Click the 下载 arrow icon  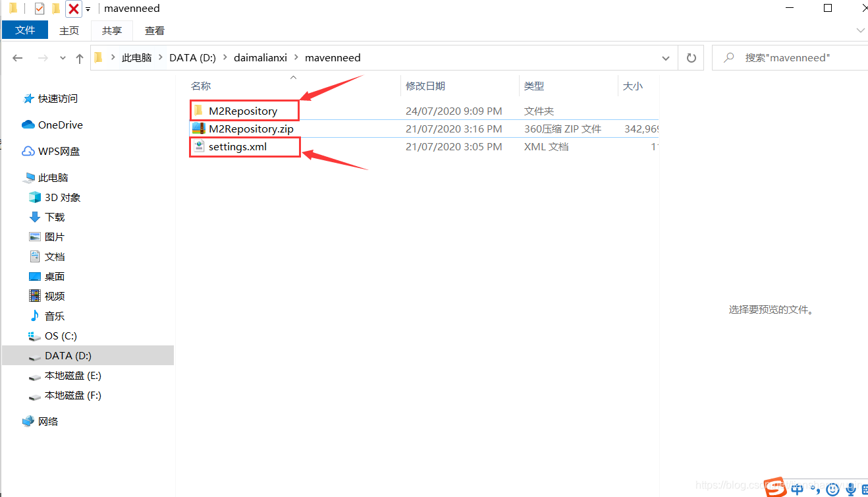pyautogui.click(x=35, y=217)
